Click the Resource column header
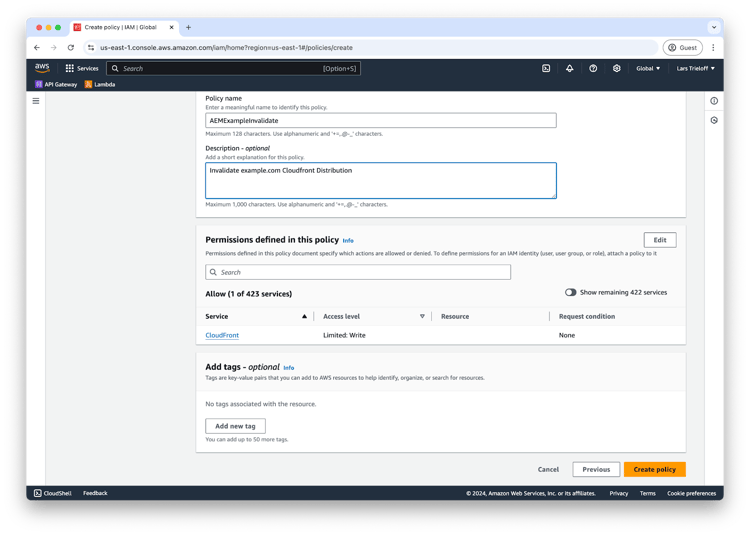Screen dimensions: 750x535 [455, 316]
